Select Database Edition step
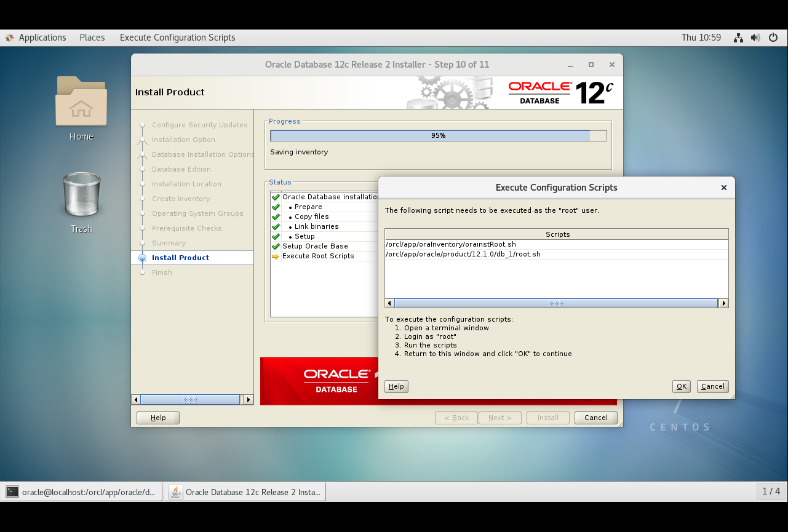This screenshot has height=532, width=788. click(x=181, y=169)
